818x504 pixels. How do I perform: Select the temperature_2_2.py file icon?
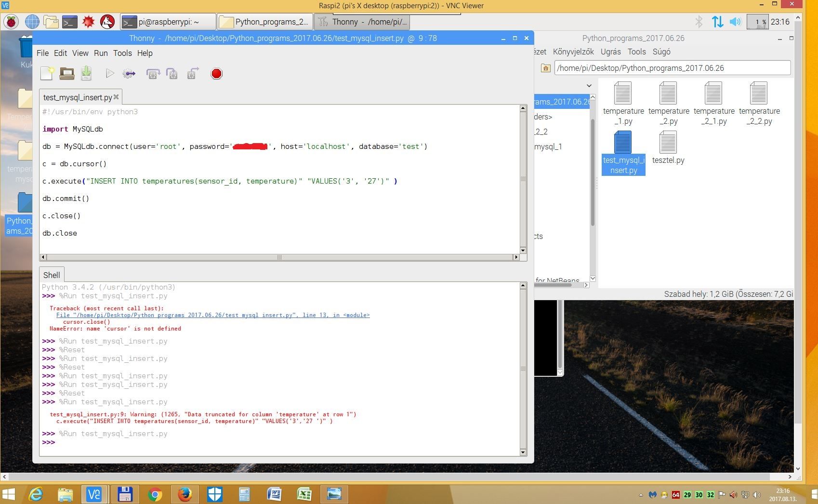click(759, 103)
